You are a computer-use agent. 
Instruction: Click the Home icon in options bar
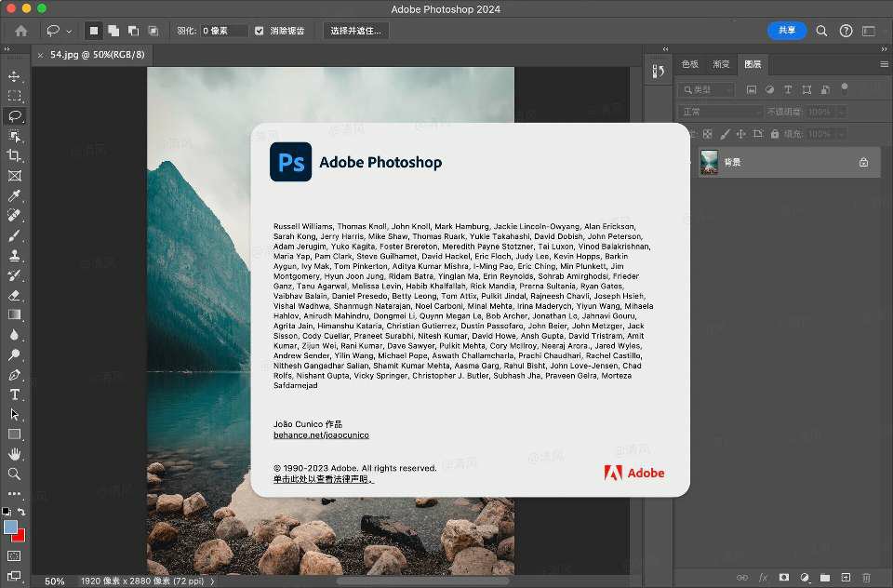(x=20, y=31)
